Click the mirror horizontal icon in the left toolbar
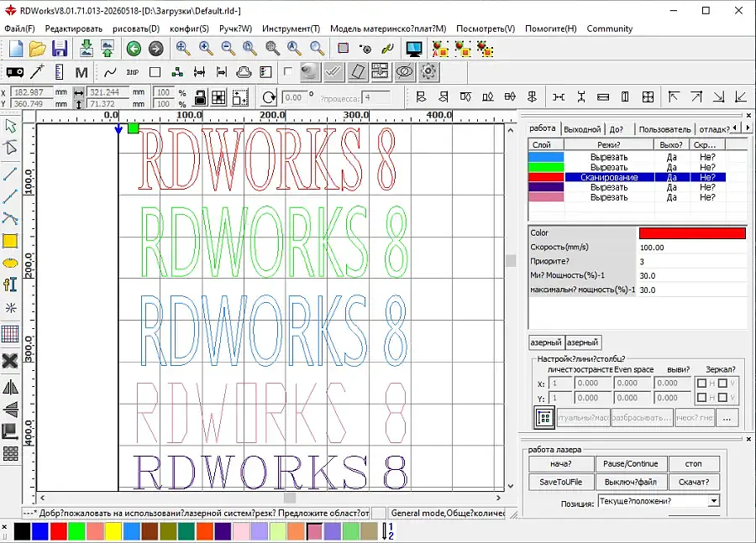Image resolution: width=756 pixels, height=543 pixels. coord(10,387)
